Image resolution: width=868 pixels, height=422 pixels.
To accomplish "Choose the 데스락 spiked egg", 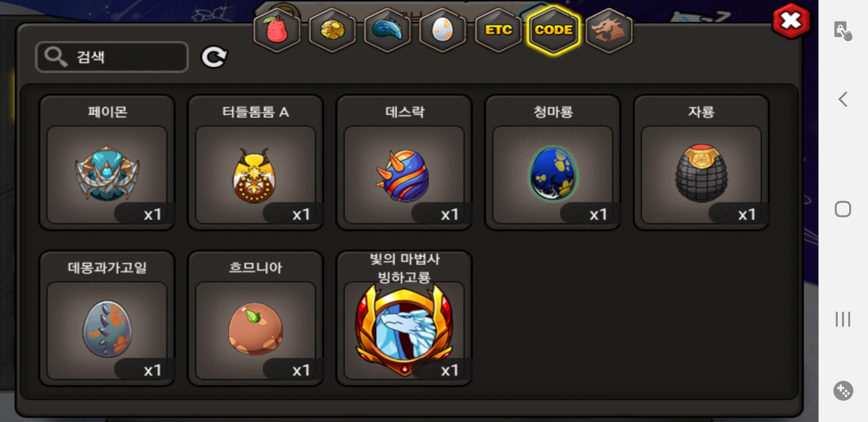I will 404,163.
